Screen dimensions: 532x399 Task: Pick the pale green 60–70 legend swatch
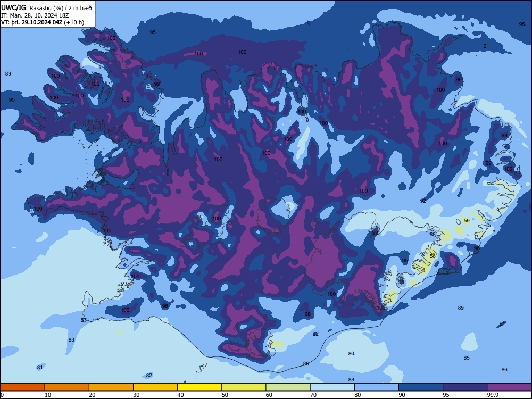tap(288, 387)
